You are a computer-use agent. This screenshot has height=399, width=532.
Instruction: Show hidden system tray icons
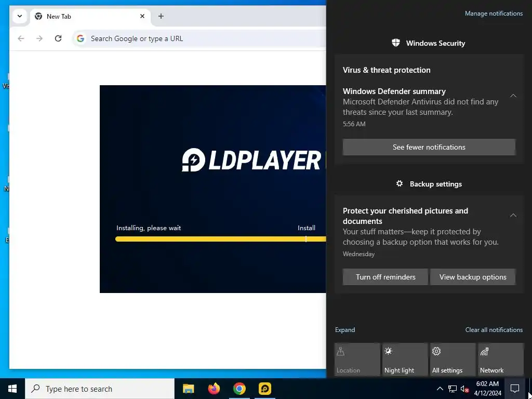[x=440, y=389]
